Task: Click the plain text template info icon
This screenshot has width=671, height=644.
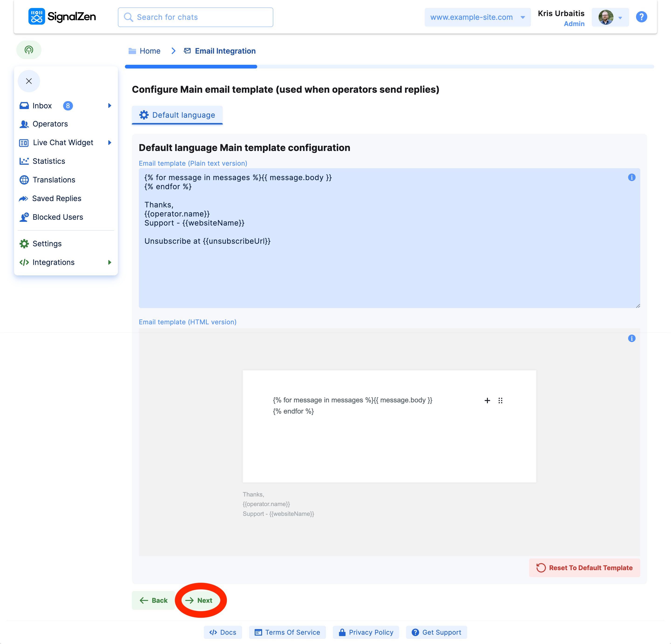Action: pos(632,177)
